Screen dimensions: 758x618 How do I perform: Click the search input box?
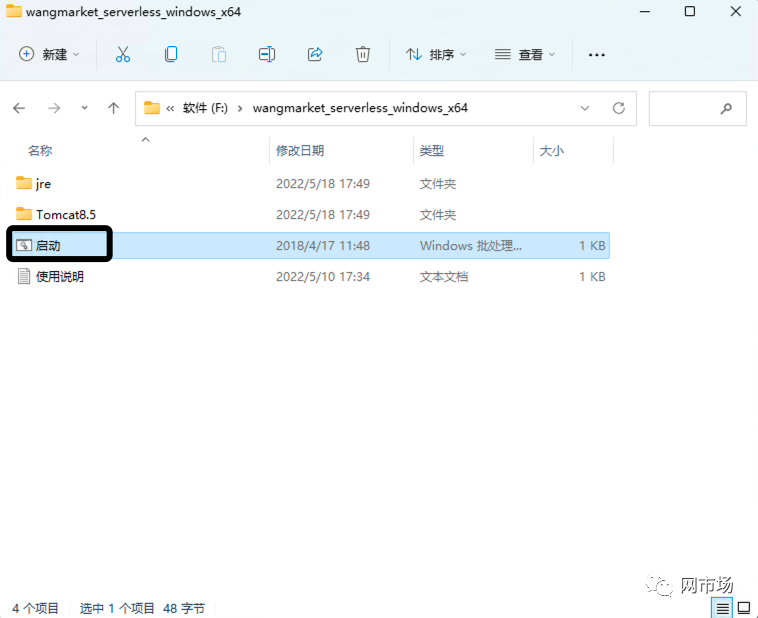[698, 108]
